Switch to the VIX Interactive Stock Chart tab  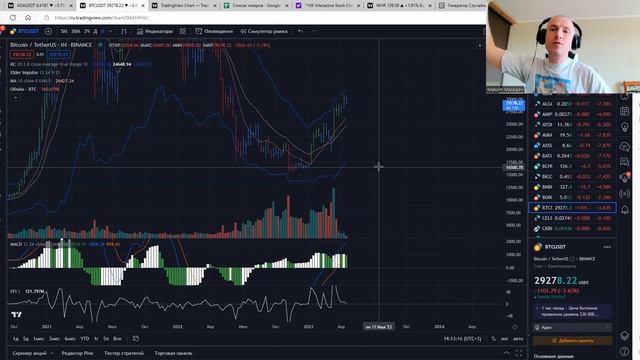coord(327,6)
